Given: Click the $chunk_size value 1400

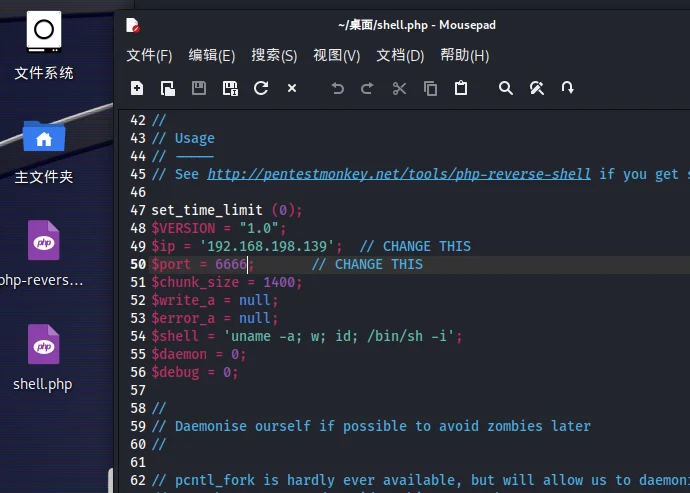Looking at the screenshot, I should click(x=279, y=282).
